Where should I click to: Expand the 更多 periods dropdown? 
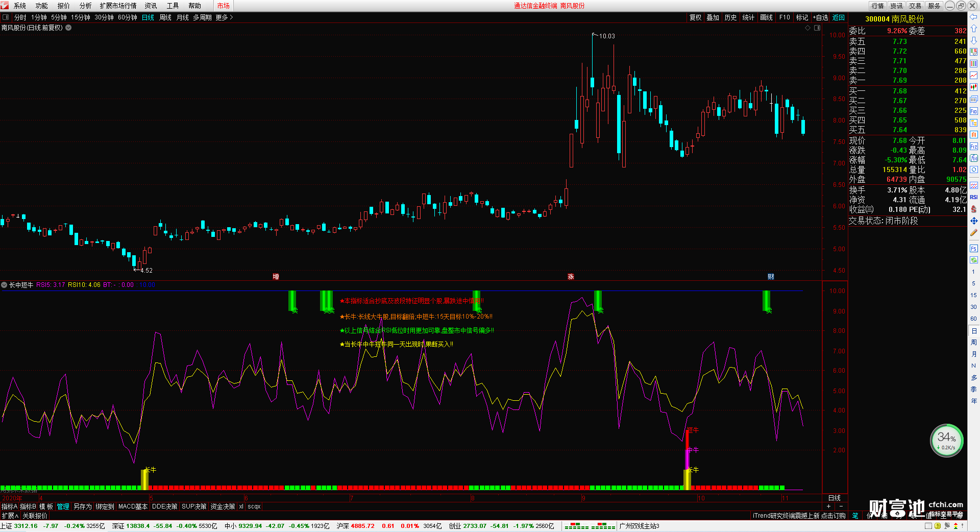(x=224, y=17)
